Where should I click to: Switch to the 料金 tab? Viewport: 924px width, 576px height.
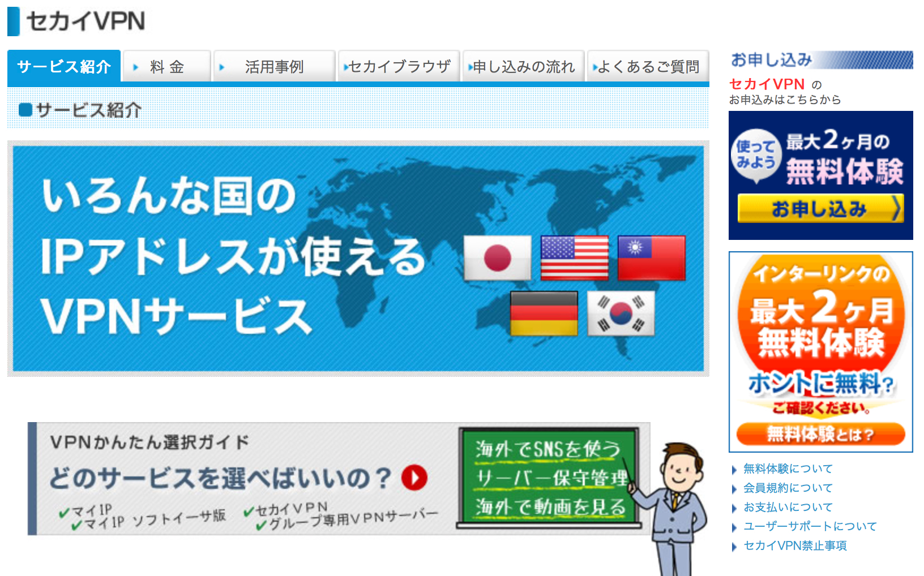pyautogui.click(x=167, y=67)
